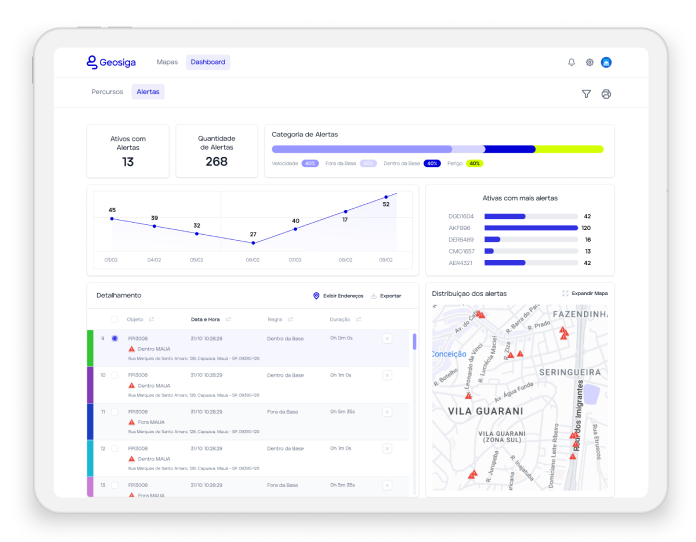Click the expand icon next to Expandir Mapa

pos(565,293)
